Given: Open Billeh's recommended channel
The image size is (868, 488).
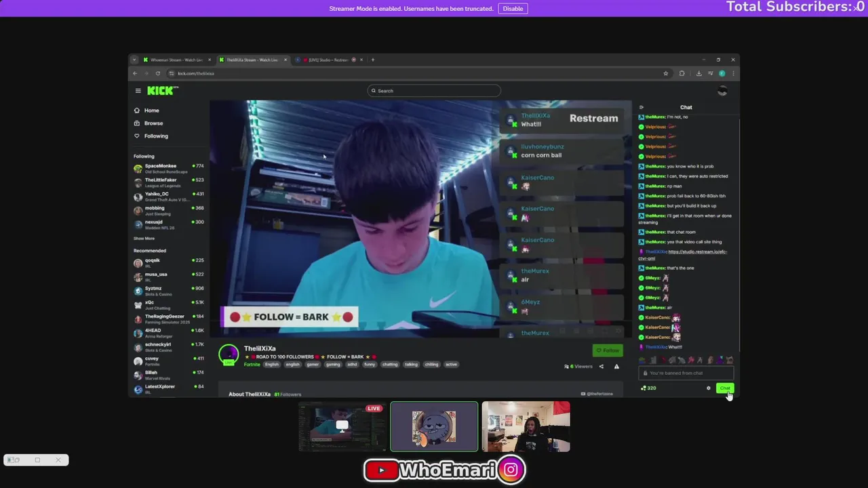Looking at the screenshot, I should (168, 374).
